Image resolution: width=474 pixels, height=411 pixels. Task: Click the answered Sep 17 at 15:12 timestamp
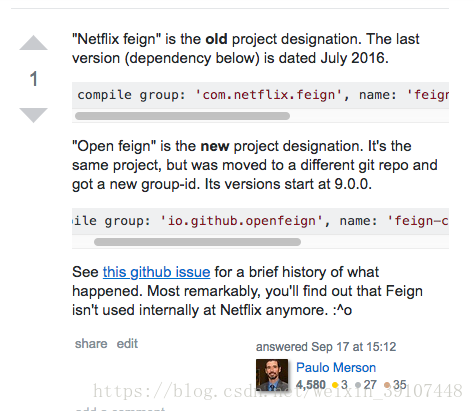[x=326, y=347]
